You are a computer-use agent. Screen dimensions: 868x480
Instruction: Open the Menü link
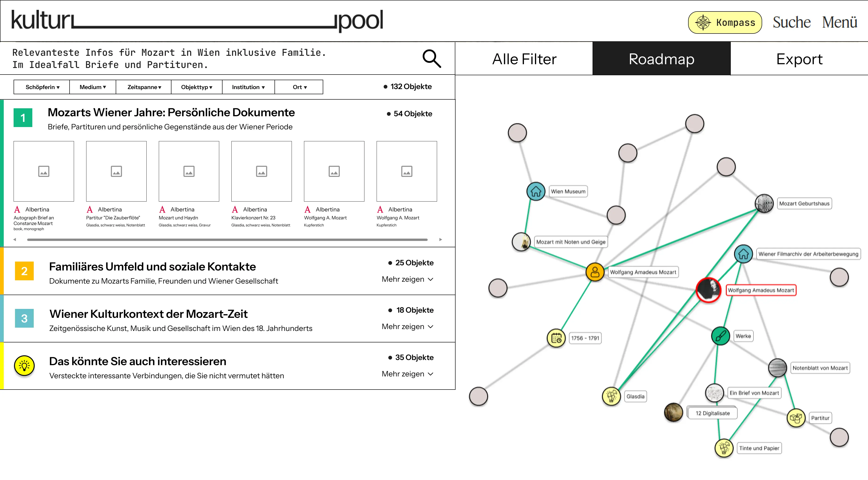pyautogui.click(x=839, y=22)
